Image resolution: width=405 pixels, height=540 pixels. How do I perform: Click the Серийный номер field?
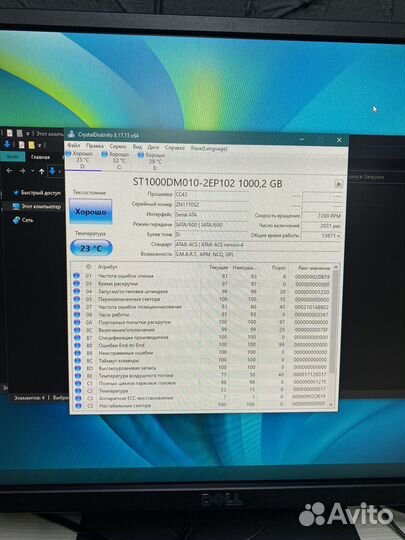(x=211, y=205)
